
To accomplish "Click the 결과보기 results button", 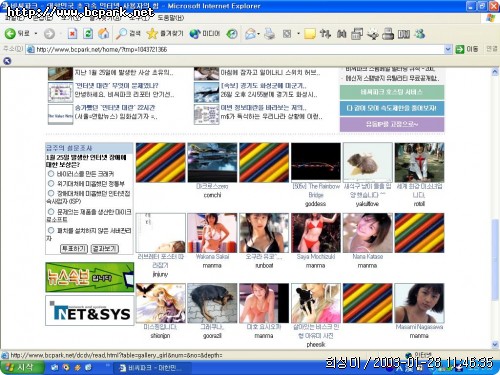I will point(105,249).
